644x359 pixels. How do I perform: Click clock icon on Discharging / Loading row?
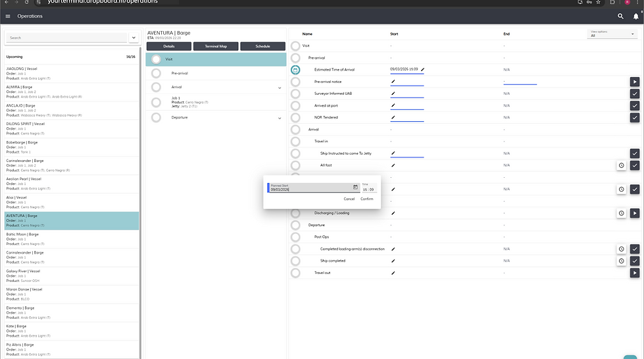(622, 213)
